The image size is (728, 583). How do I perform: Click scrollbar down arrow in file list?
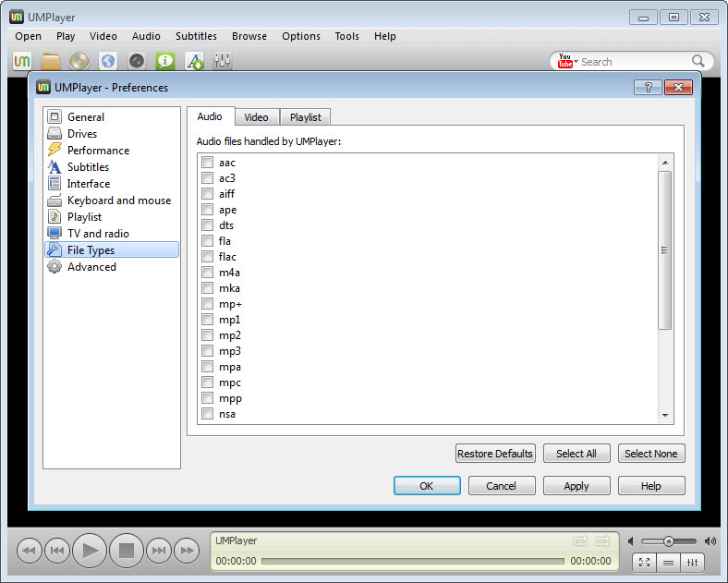(665, 416)
